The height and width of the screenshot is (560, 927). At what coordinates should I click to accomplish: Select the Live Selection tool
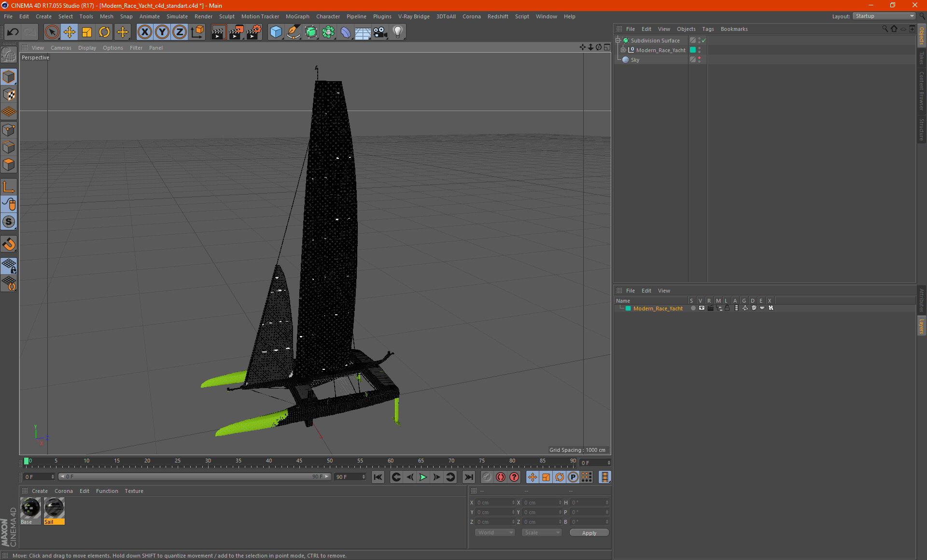pyautogui.click(x=52, y=32)
